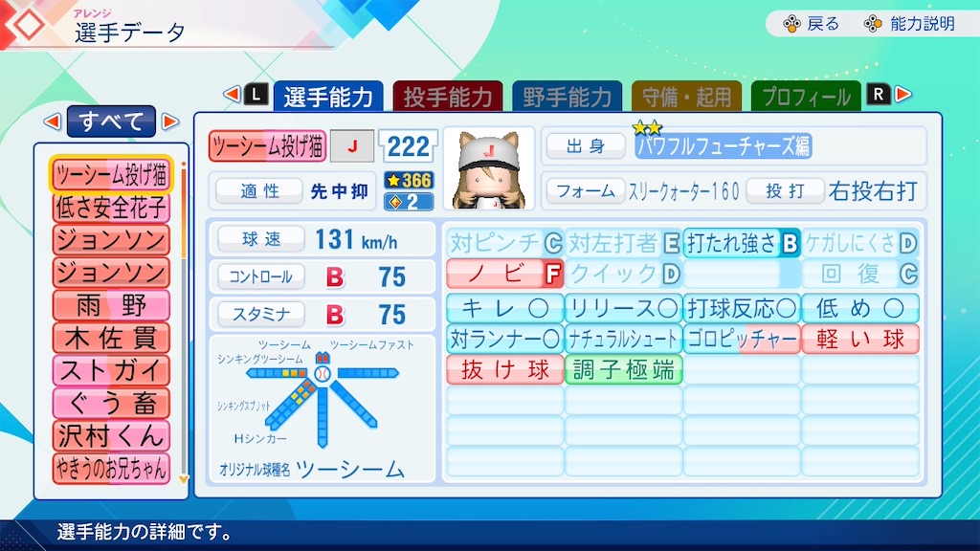Click the L shoulder button icon

pyautogui.click(x=256, y=95)
